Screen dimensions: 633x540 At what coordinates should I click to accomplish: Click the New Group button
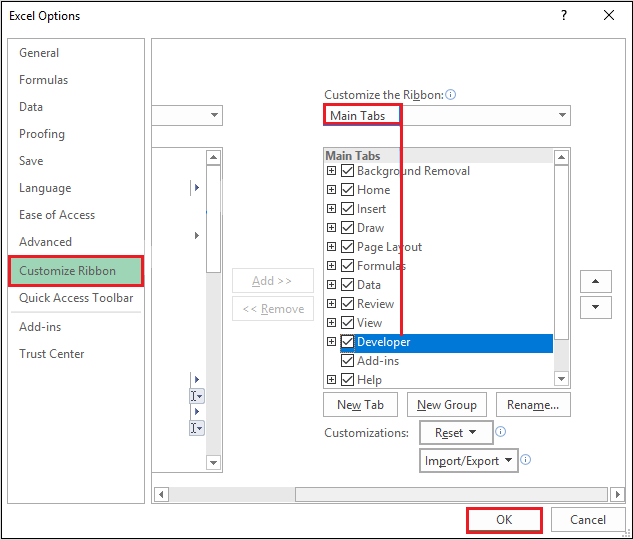pos(447,404)
